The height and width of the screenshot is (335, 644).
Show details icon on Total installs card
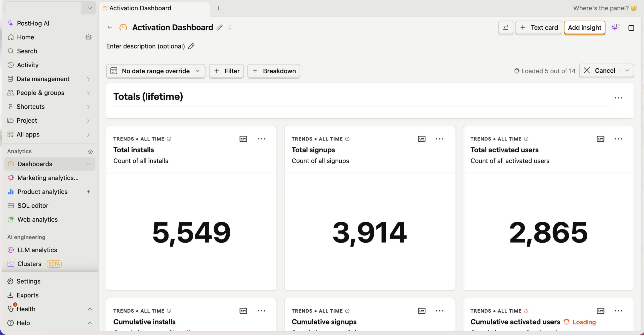click(243, 139)
